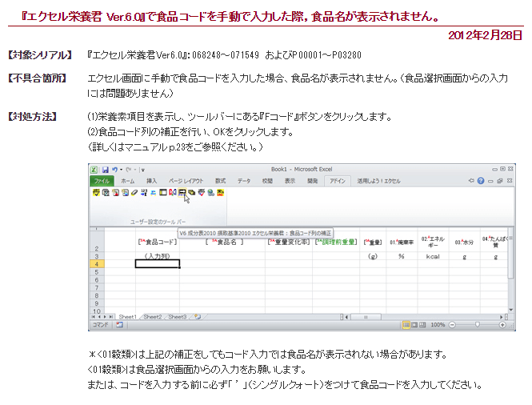Switch to the 開発 ribbon tab
Image resolution: width=532 pixels, height=405 pixels.
coord(313,181)
